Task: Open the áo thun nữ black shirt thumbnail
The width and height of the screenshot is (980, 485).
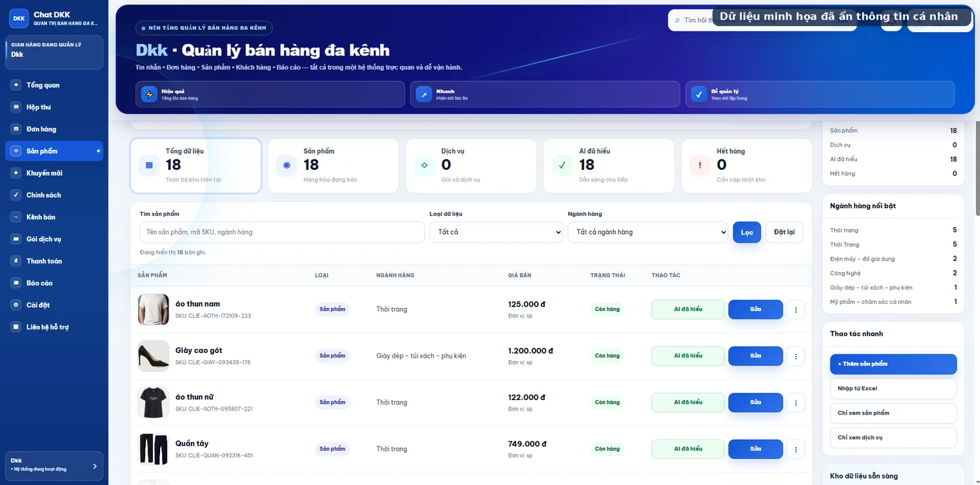Action: (154, 403)
